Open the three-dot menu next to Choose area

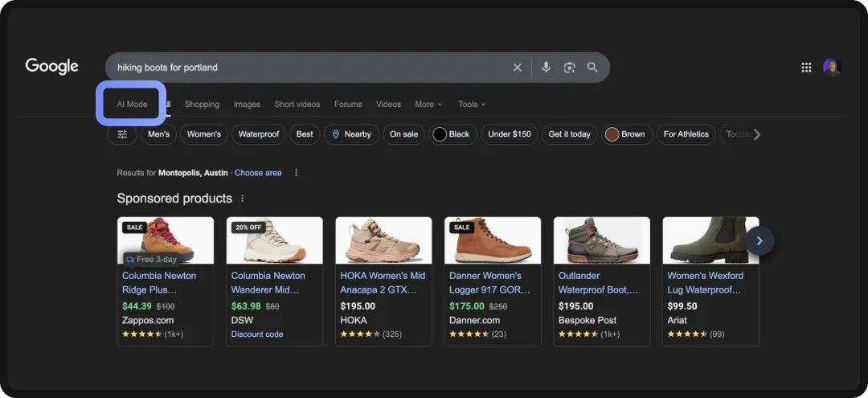tap(296, 173)
